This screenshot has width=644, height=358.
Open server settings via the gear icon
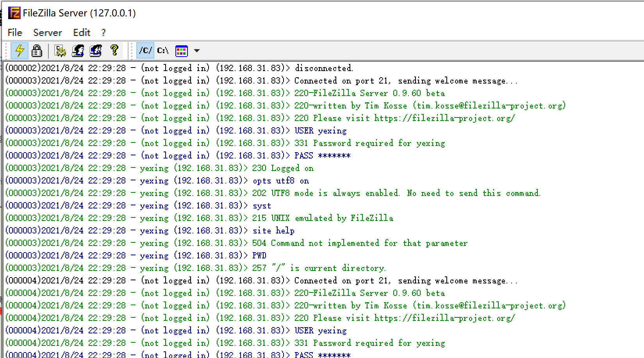point(60,50)
